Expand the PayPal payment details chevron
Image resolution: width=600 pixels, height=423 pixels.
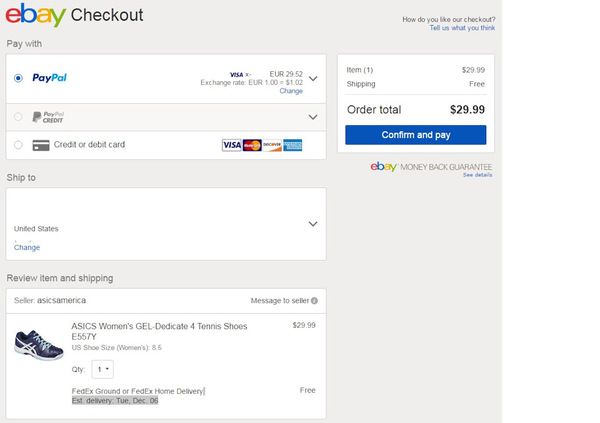(313, 78)
